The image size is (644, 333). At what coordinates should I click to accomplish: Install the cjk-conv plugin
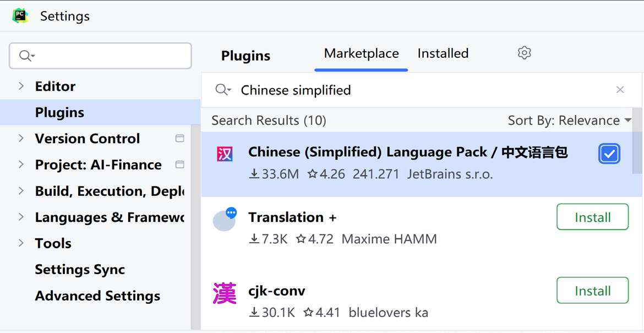tap(592, 291)
